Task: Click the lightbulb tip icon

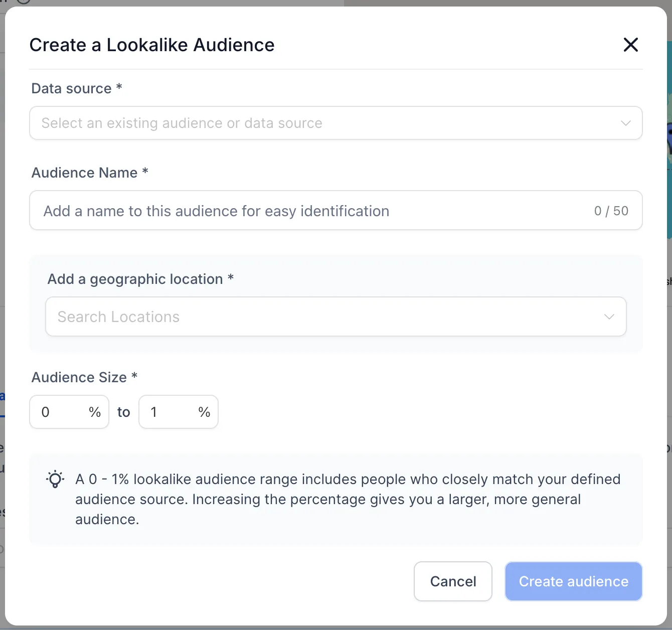Action: [x=55, y=480]
